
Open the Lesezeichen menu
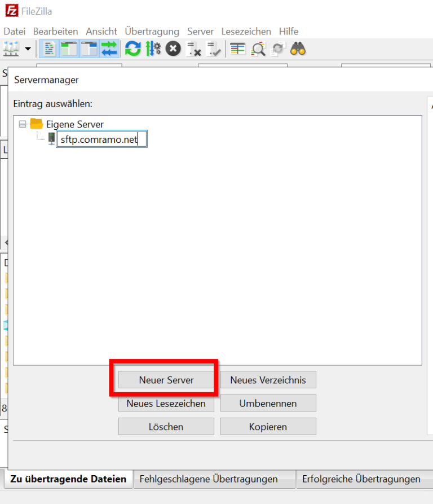246,32
